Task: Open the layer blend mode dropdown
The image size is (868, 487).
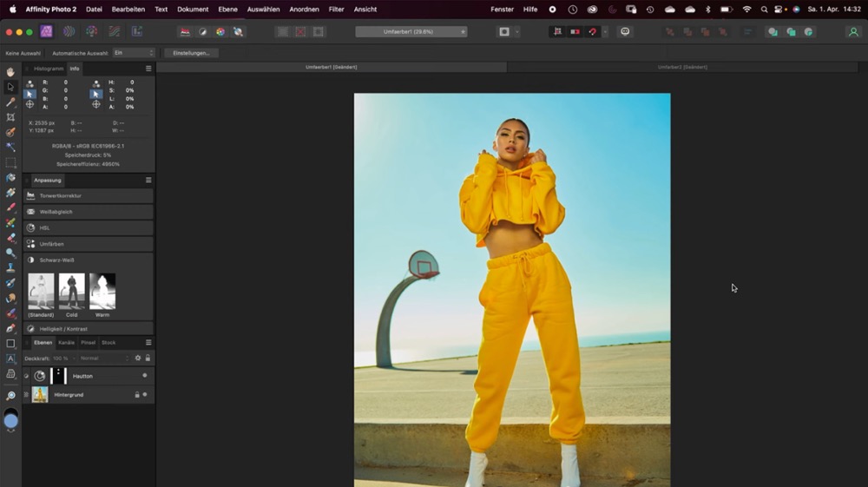Action: coord(103,358)
